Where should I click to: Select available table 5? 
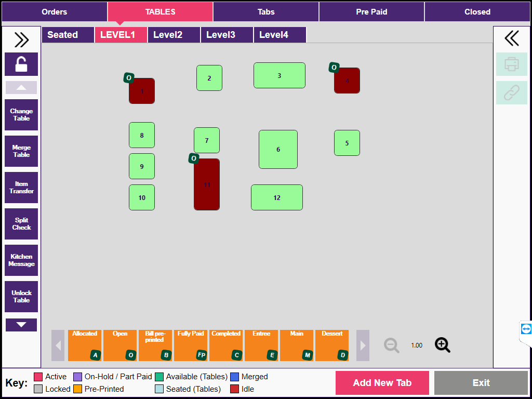tap(347, 143)
